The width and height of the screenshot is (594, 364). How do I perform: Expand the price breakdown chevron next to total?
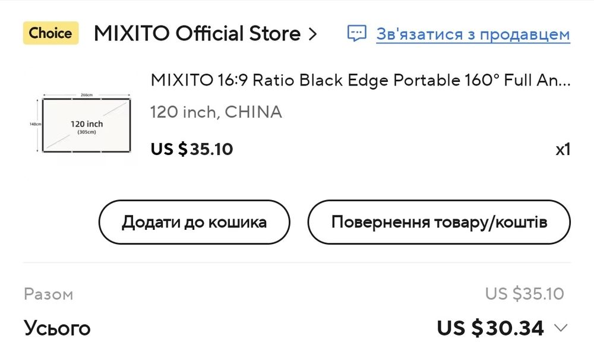[560, 328]
